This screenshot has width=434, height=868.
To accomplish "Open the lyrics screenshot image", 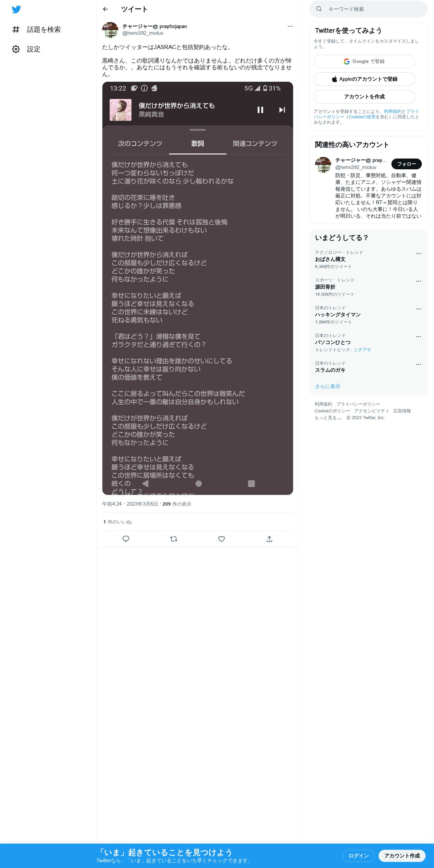I will pyautogui.click(x=198, y=288).
